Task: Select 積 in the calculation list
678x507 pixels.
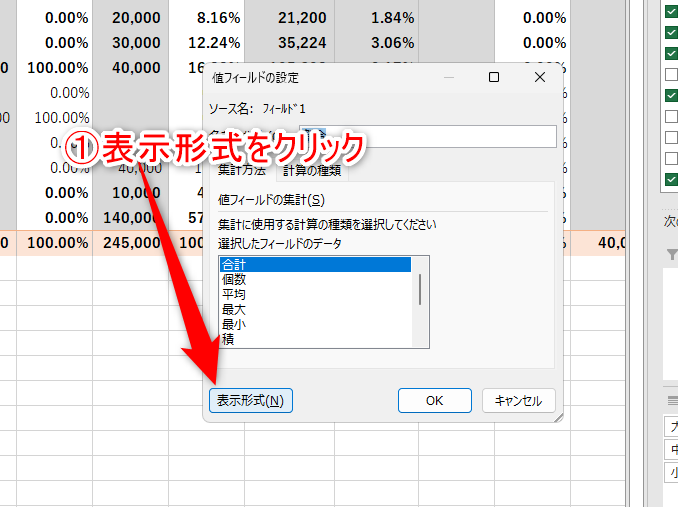Action: click(315, 340)
